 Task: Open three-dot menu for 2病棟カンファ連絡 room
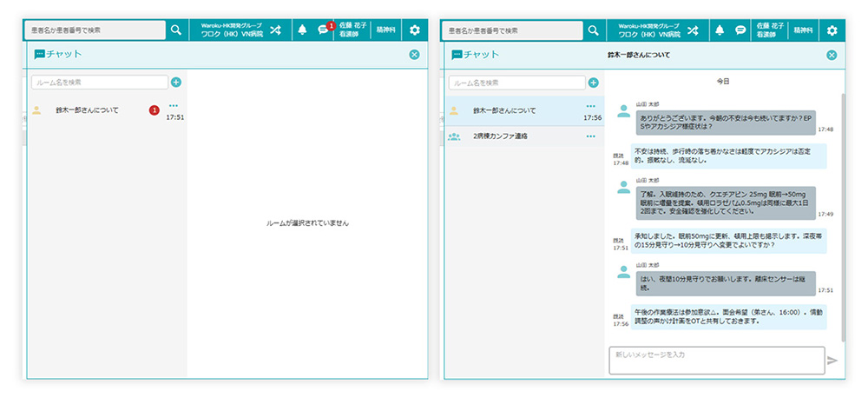(591, 136)
